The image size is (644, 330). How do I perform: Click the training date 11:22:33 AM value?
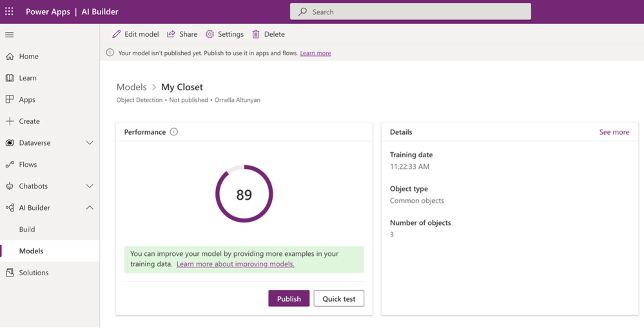(x=409, y=167)
